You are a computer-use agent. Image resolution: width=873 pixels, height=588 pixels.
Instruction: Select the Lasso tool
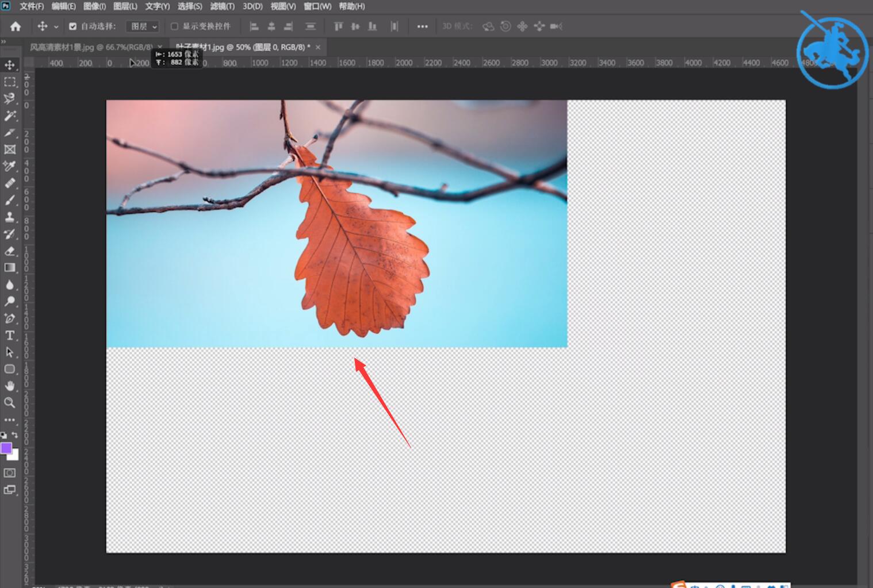point(10,99)
